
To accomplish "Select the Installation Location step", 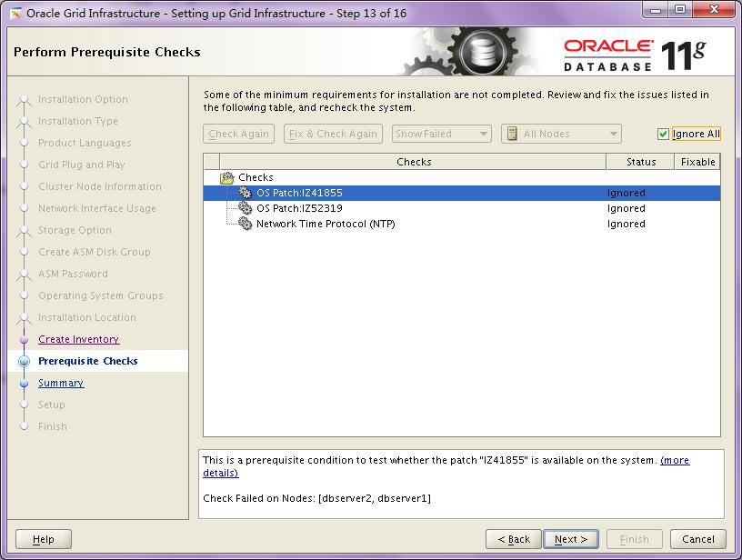I will pos(87,317).
